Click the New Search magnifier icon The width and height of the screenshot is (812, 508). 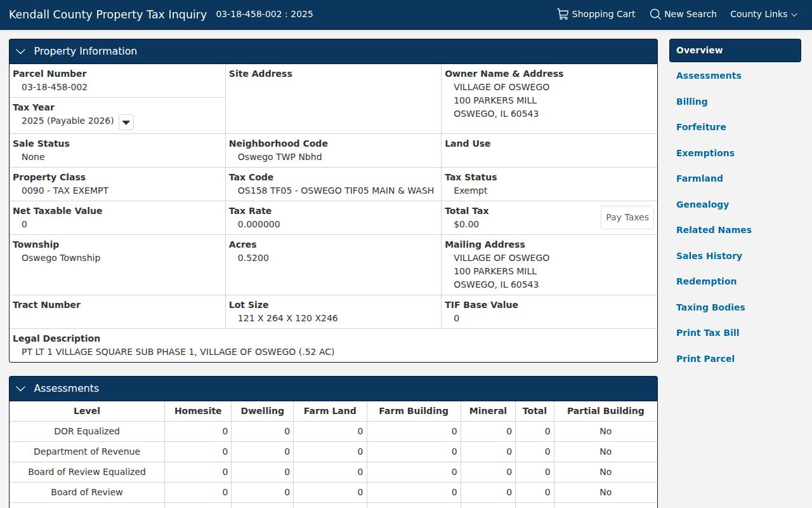[655, 14]
